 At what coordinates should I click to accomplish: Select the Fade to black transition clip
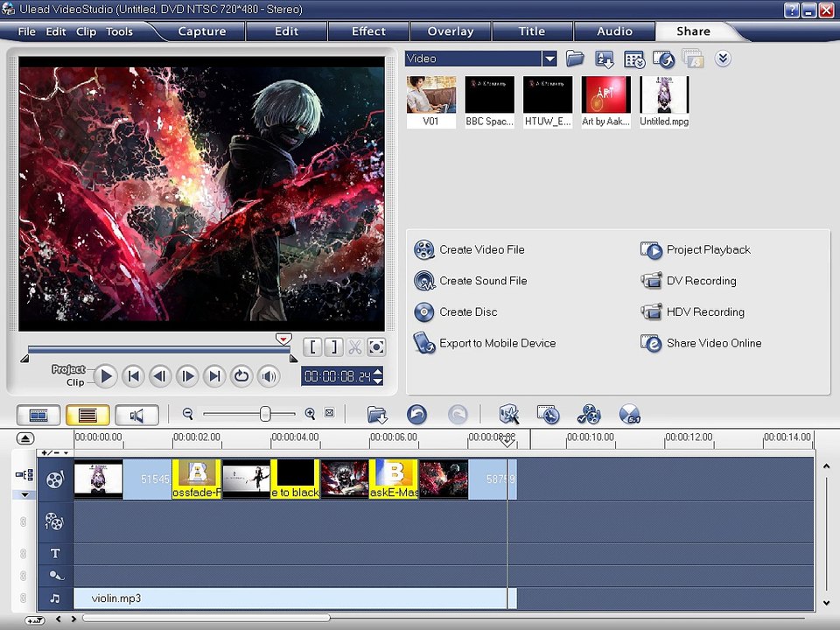click(295, 479)
